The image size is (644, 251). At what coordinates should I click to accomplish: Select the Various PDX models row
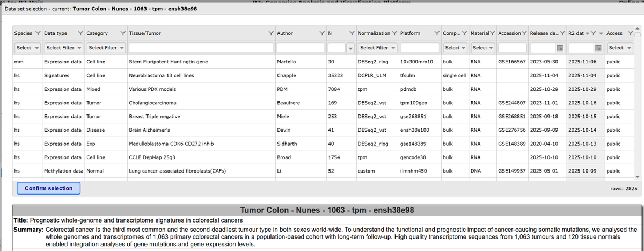click(324, 89)
